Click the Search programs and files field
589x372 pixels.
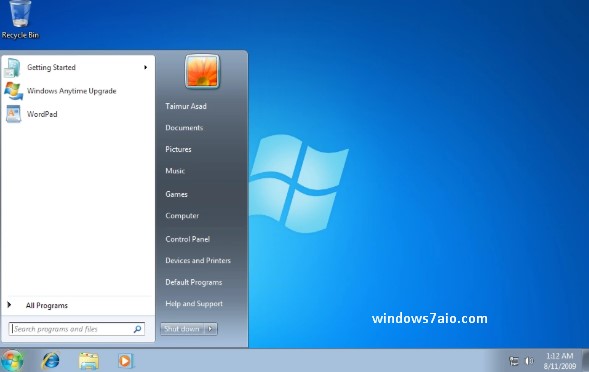[77, 329]
